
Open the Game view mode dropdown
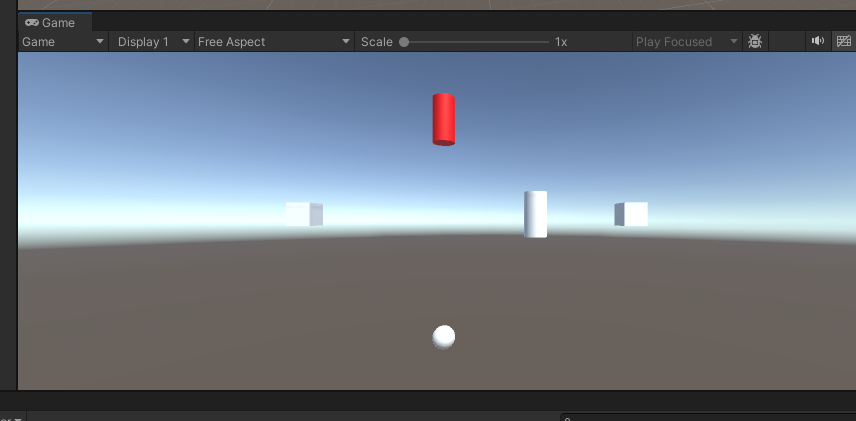63,42
